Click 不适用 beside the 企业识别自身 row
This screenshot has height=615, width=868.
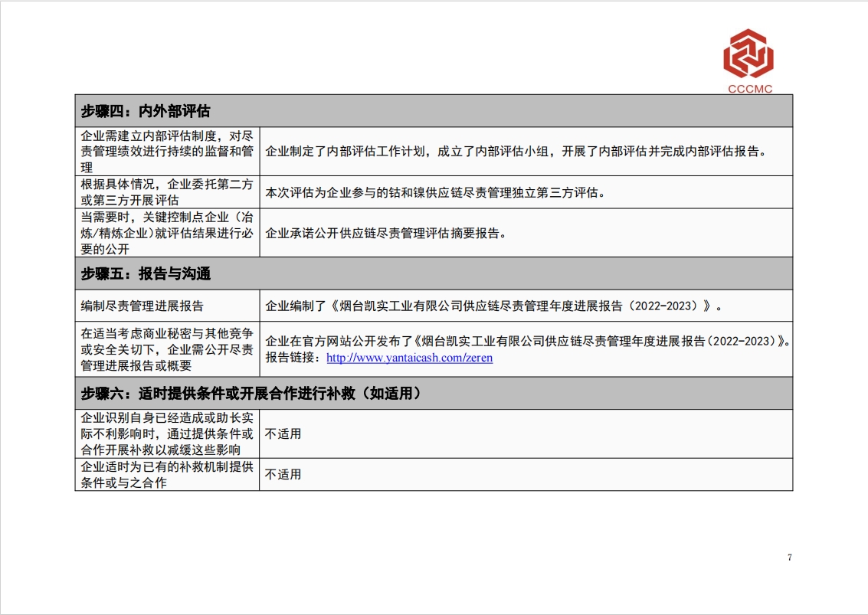tap(283, 433)
